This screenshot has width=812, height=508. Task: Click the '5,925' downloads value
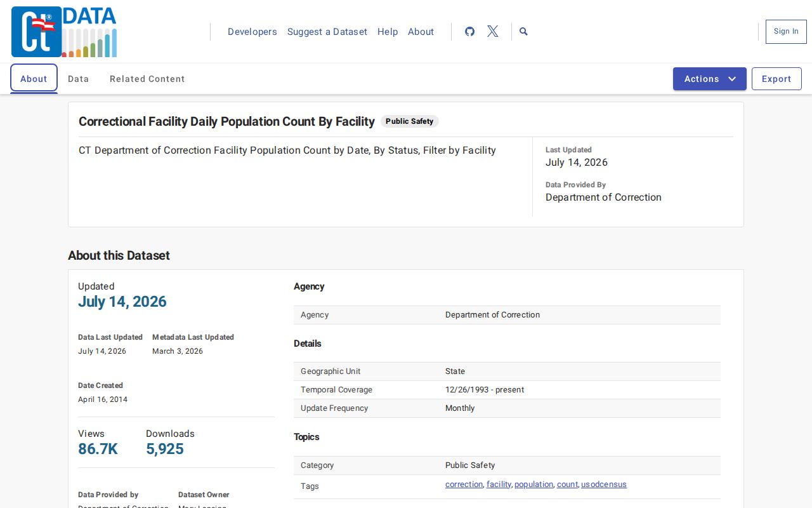pos(165,449)
